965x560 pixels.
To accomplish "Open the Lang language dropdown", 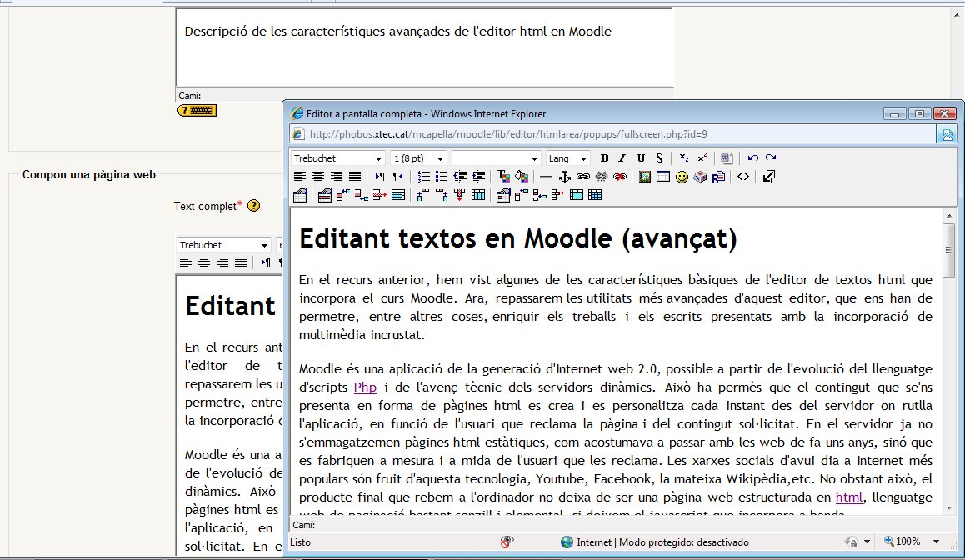I will point(567,158).
